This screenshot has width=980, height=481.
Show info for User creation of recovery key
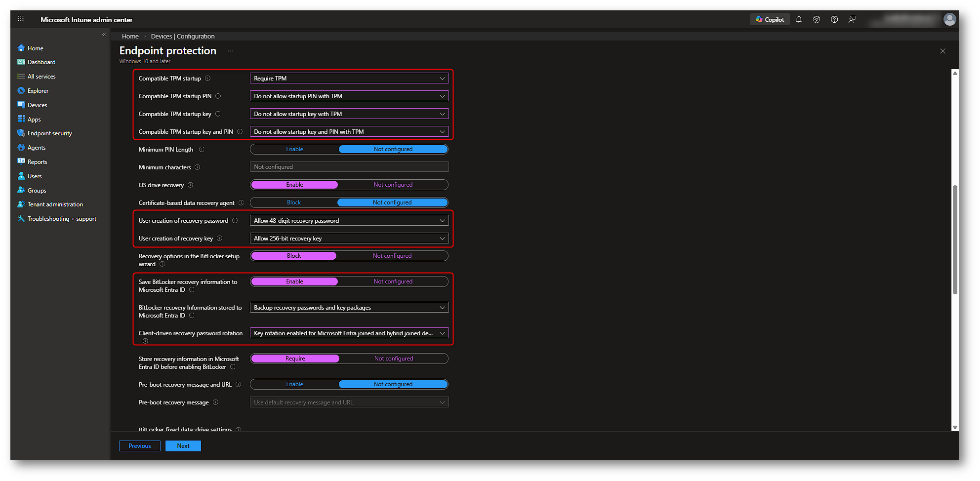(220, 239)
